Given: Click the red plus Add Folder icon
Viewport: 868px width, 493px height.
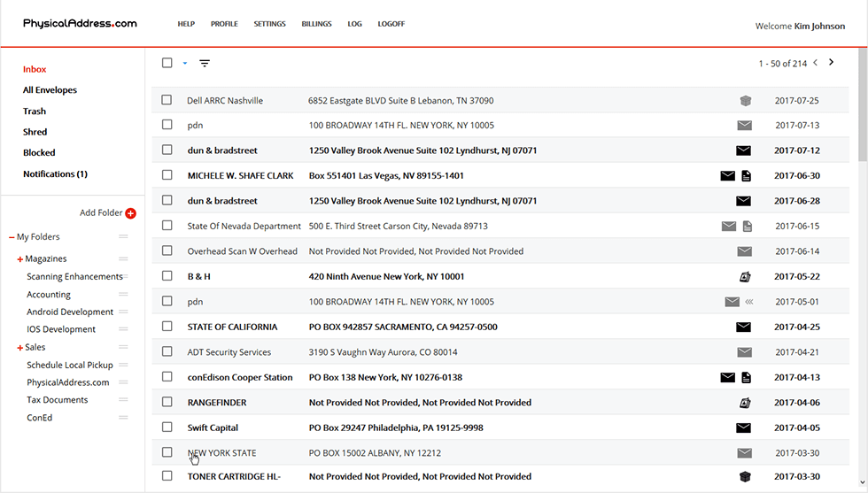Looking at the screenshot, I should pyautogui.click(x=131, y=213).
